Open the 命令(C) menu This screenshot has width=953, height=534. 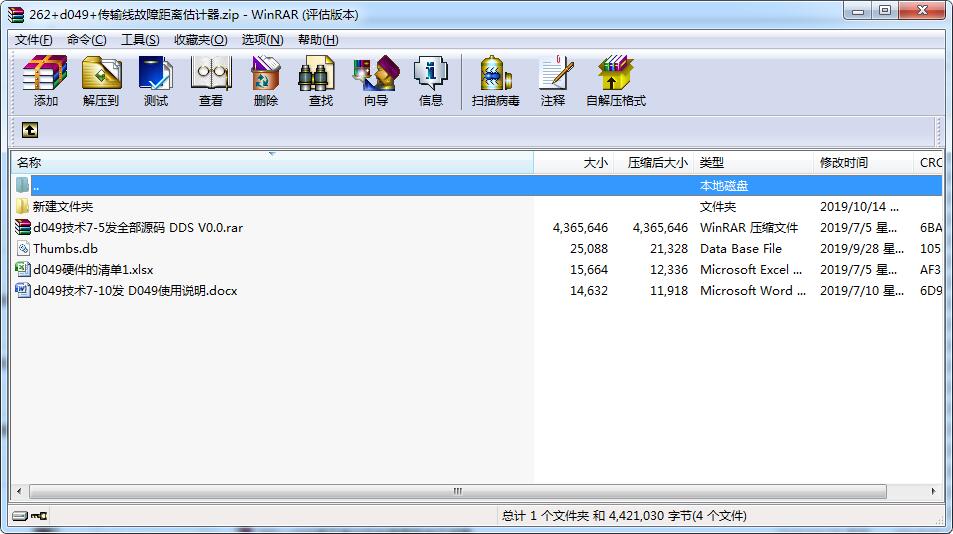point(86,39)
